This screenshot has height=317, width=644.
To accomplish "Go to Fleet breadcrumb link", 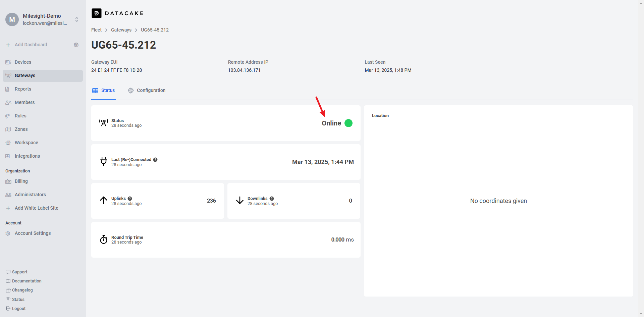I will click(x=96, y=30).
